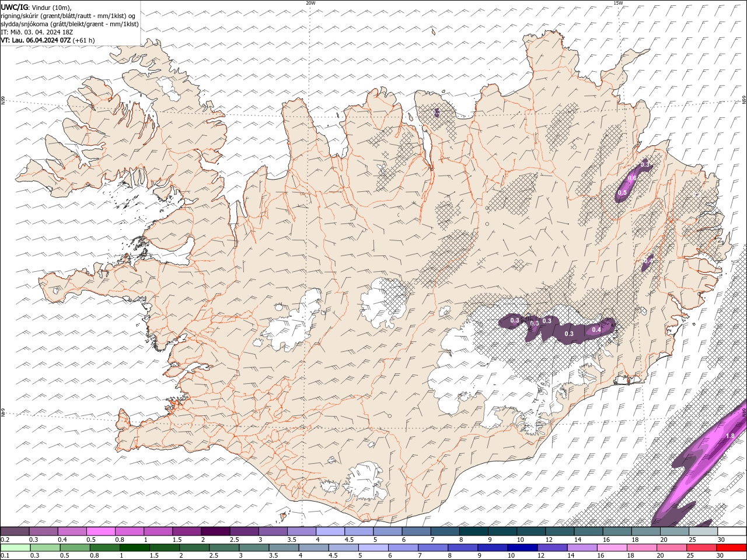Pick the light pink lower swatch starting at 16
Viewport: 747px width, 560px height.
(x=611, y=548)
